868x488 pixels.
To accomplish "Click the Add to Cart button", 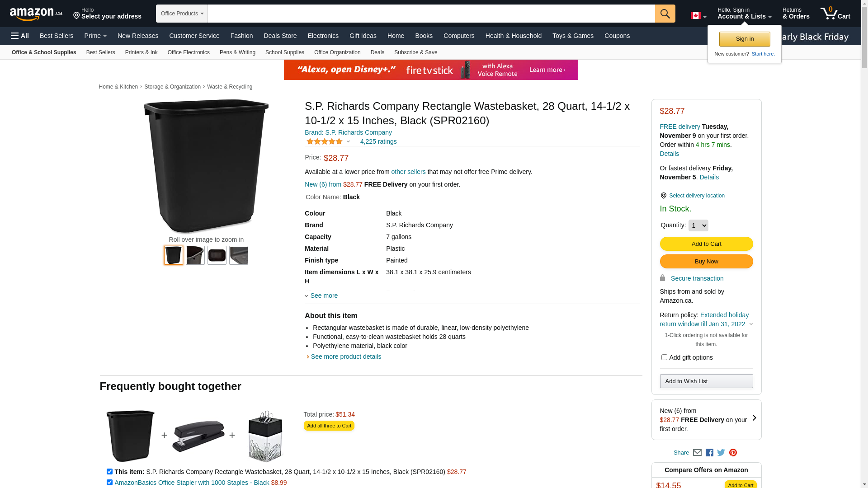I will click(706, 244).
